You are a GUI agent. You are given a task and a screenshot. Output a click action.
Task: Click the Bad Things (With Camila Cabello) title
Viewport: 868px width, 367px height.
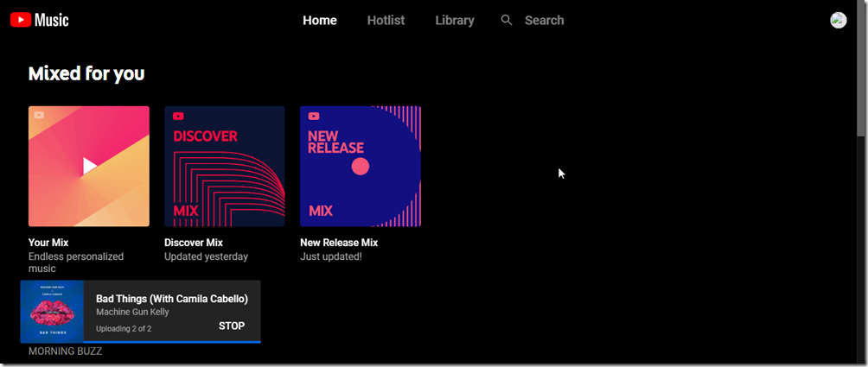click(172, 299)
